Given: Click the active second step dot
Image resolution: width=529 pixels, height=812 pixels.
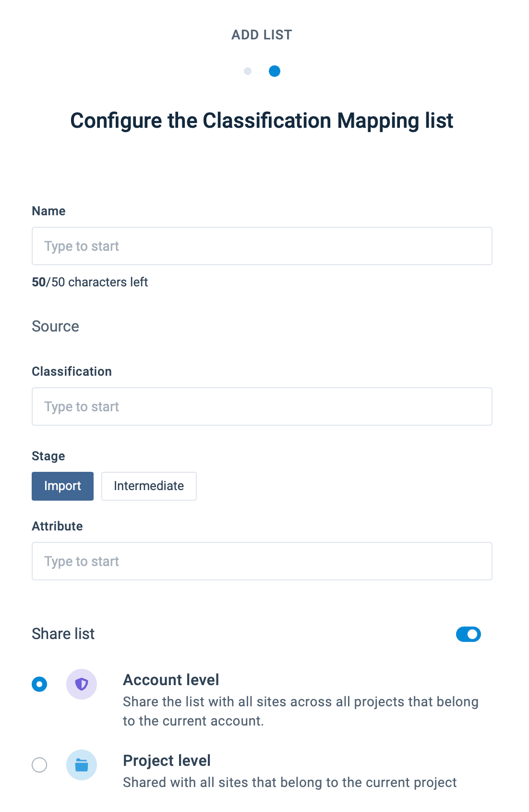Looking at the screenshot, I should pos(275,71).
